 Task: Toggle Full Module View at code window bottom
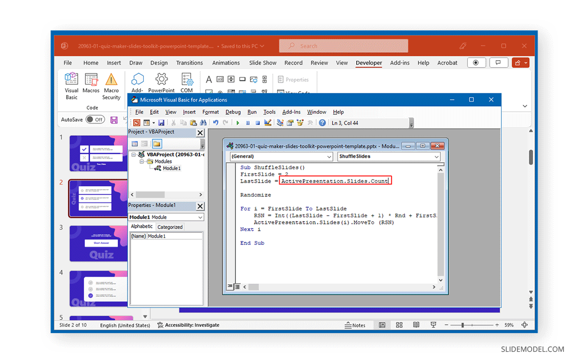tap(237, 287)
